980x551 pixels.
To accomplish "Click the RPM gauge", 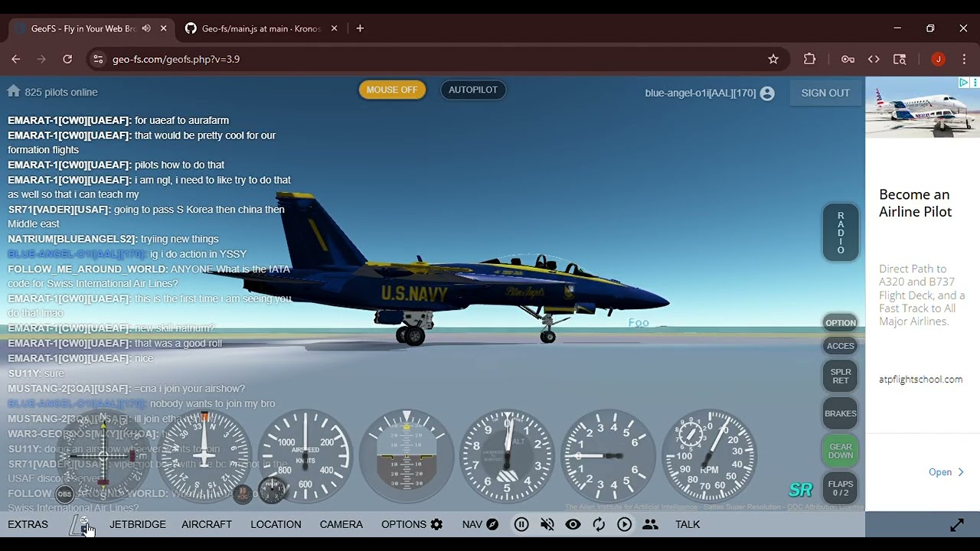I will click(710, 456).
